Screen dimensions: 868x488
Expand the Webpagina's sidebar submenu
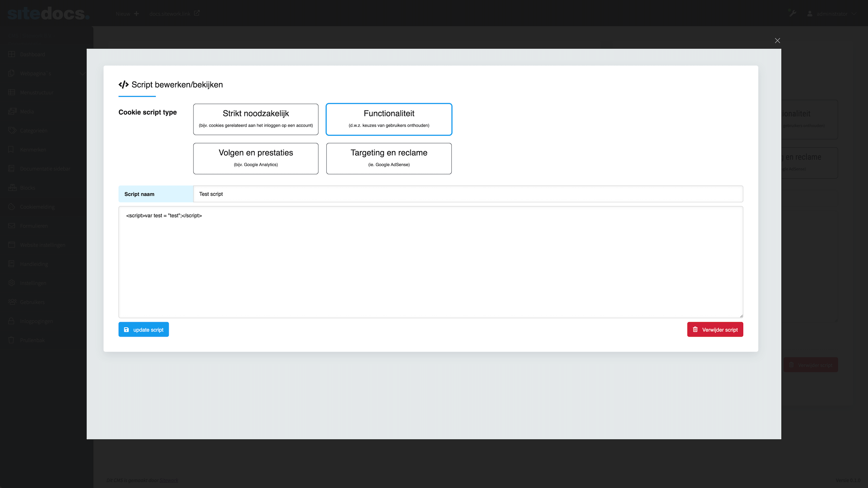(82, 74)
